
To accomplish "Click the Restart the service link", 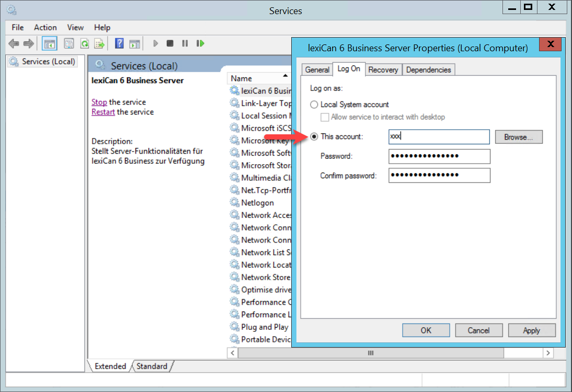I will (x=103, y=112).
